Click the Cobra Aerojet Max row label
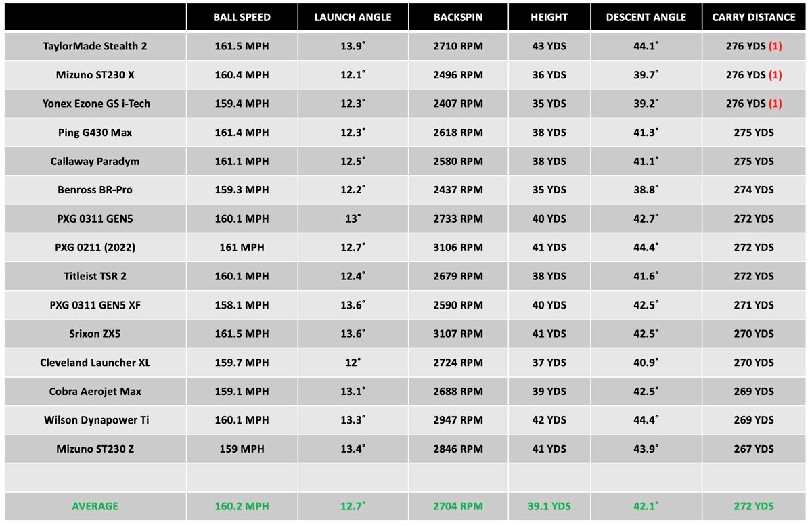812x525 pixels. click(95, 391)
